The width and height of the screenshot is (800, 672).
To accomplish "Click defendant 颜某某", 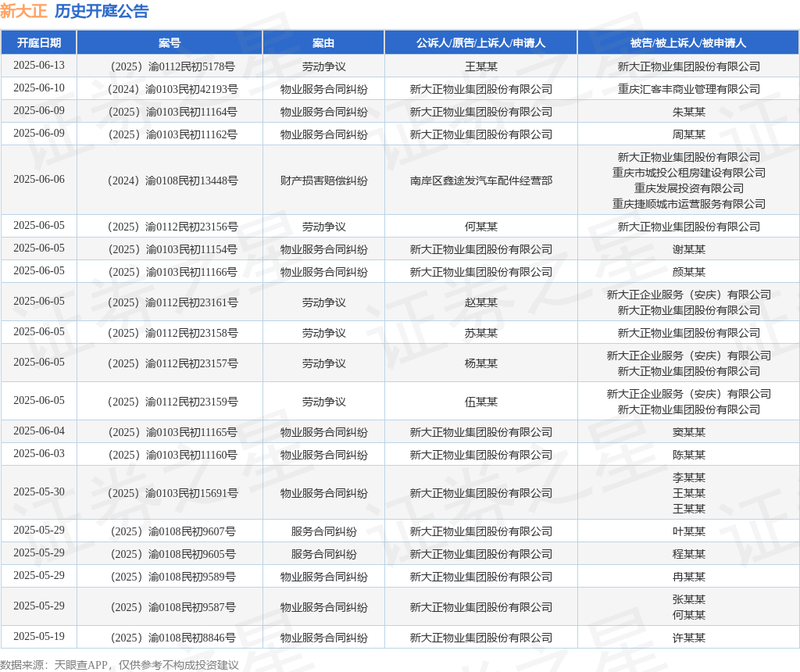I will tap(688, 272).
